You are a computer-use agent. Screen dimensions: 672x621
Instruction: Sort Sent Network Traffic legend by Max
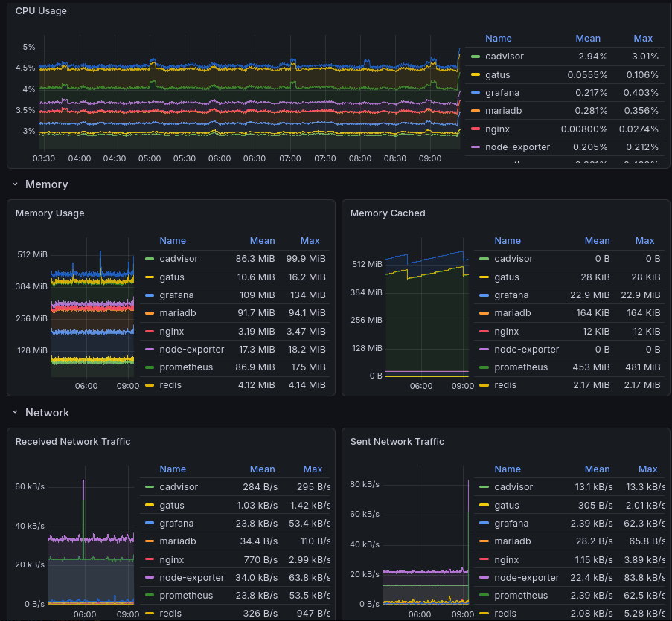pyautogui.click(x=647, y=469)
